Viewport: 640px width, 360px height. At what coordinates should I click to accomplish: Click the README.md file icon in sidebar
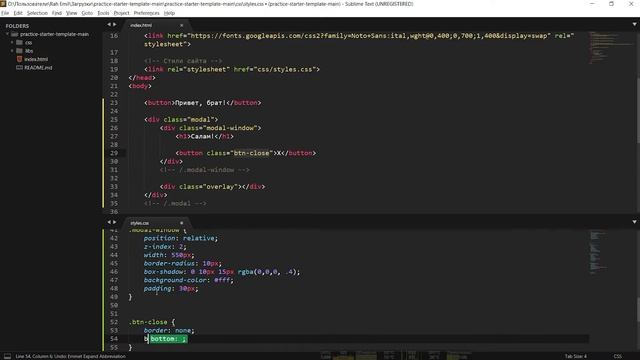[x=19, y=68]
